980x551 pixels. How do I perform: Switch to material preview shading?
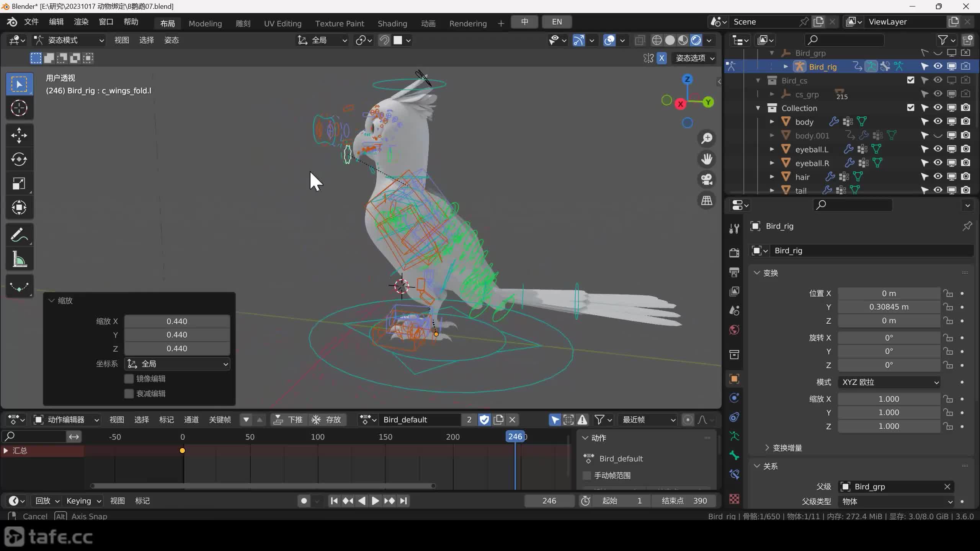683,40
